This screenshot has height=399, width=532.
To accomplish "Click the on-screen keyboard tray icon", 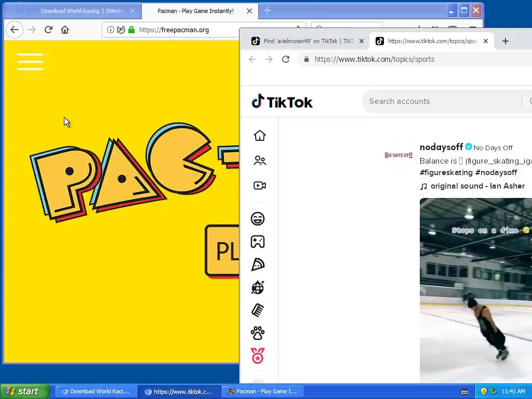I will 464,392.
